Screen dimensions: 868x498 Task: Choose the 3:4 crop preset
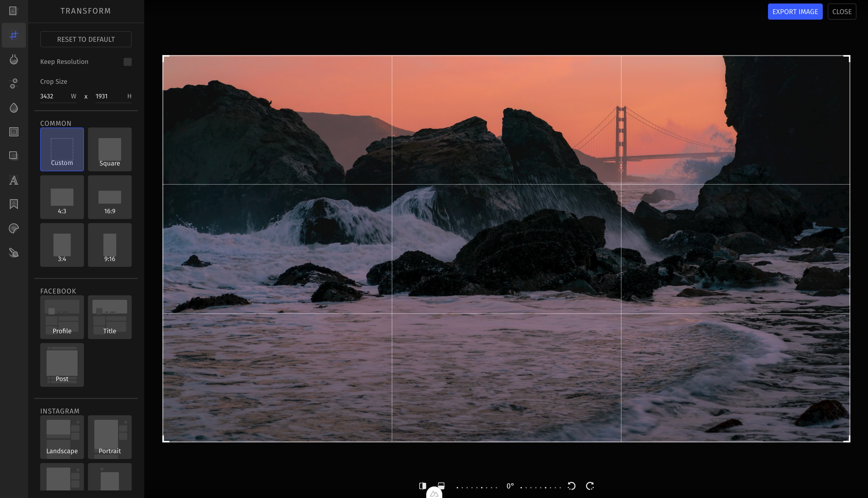pyautogui.click(x=62, y=245)
